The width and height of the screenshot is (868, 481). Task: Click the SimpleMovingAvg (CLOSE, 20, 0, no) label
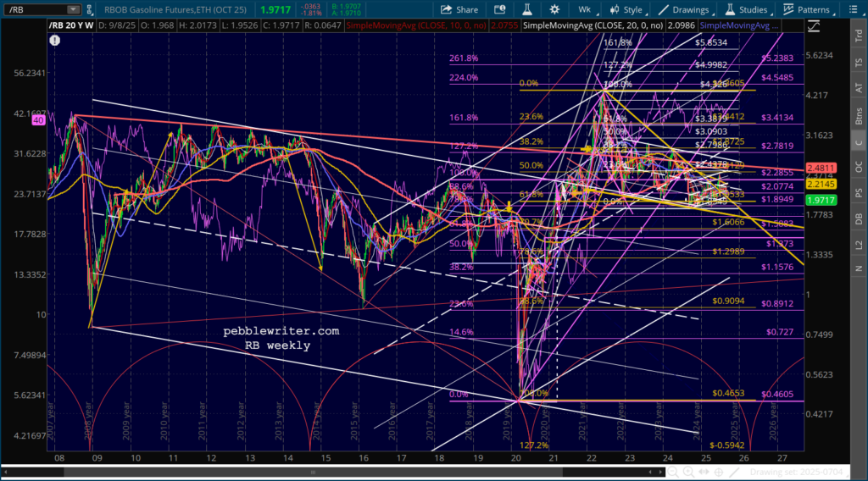tap(593, 25)
